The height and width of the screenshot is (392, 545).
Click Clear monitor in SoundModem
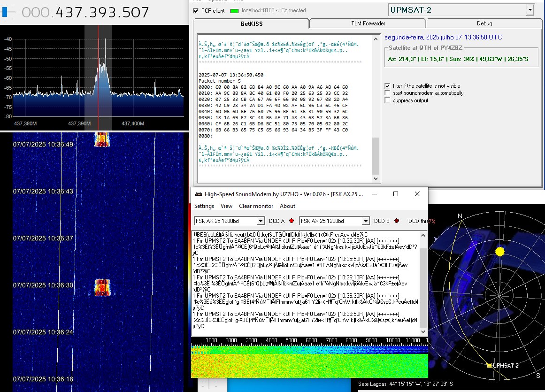[256, 206]
